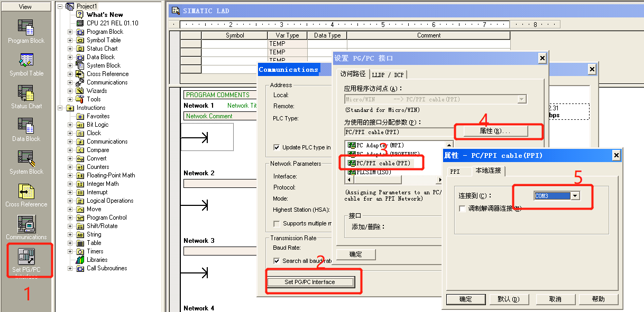Screen dimensions: 644x312
Task: Toggle Supports multiple masters checkbox
Action: [x=277, y=223]
